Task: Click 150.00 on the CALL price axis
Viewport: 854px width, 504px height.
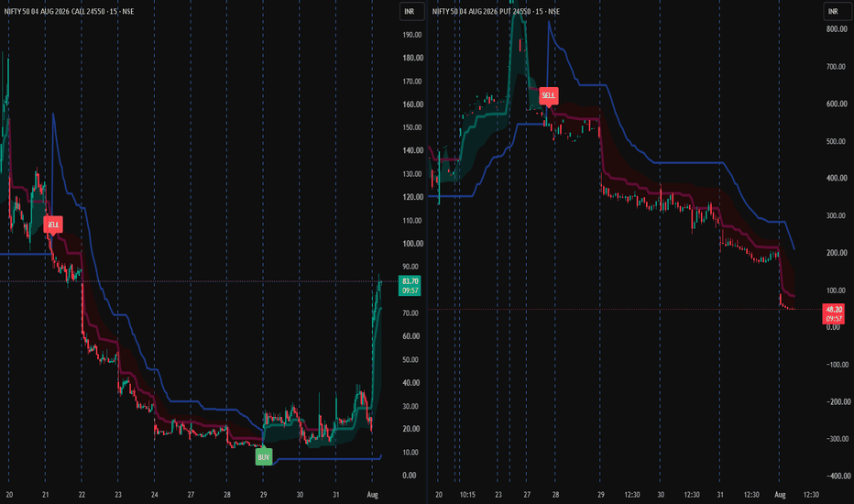Action: (412, 127)
